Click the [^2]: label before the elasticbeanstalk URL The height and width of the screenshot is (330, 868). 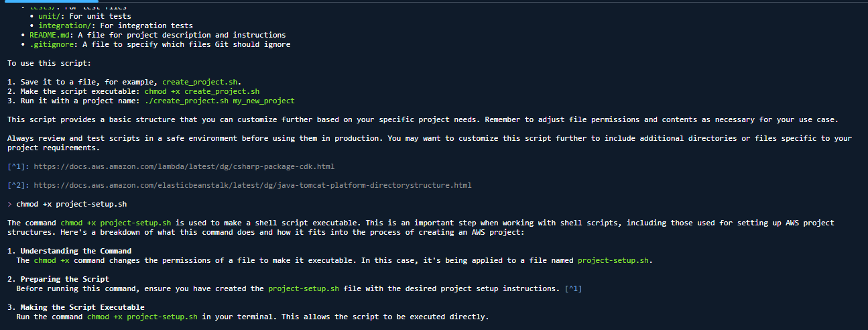pyautogui.click(x=18, y=184)
